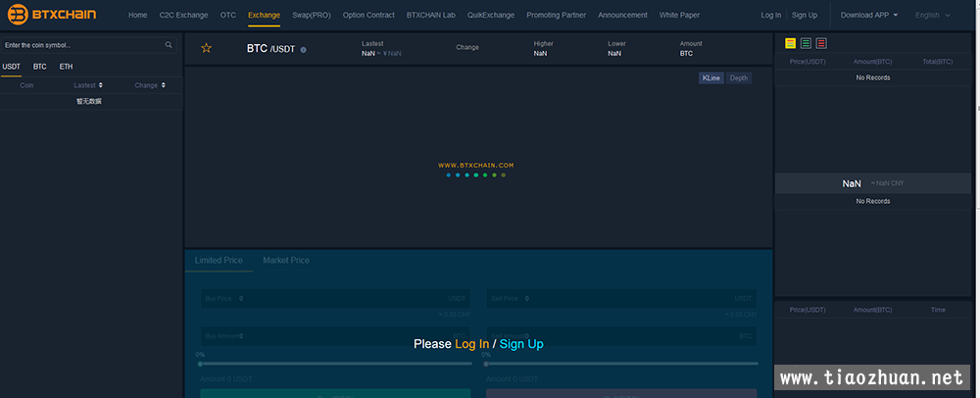This screenshot has width=980, height=398.
Task: Open White Paper link
Action: click(x=679, y=15)
